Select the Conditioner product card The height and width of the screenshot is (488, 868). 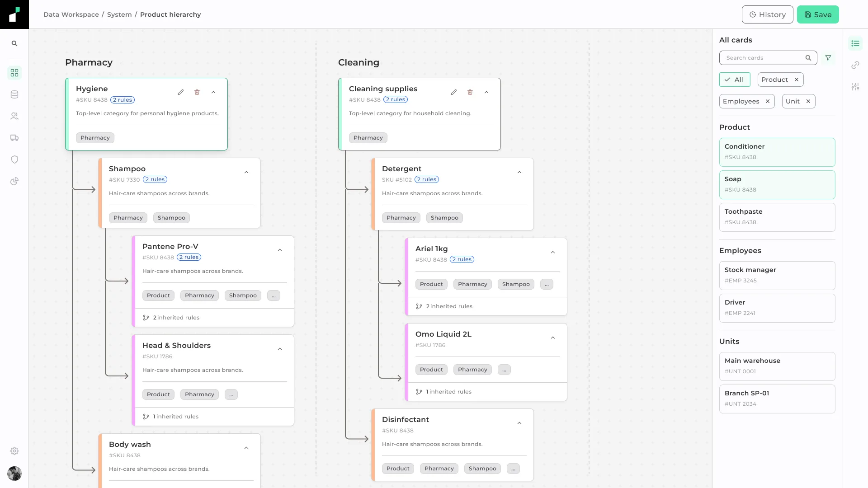point(777,152)
